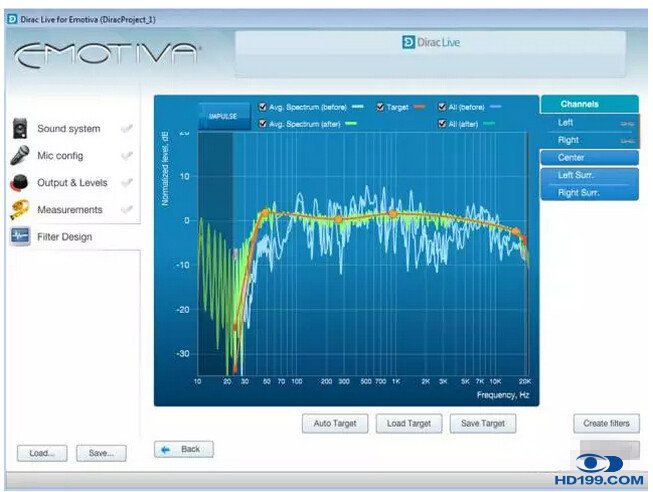Viewport: 653px width, 492px height.
Task: Click the Filter Design waveform icon
Action: pyautogui.click(x=20, y=236)
